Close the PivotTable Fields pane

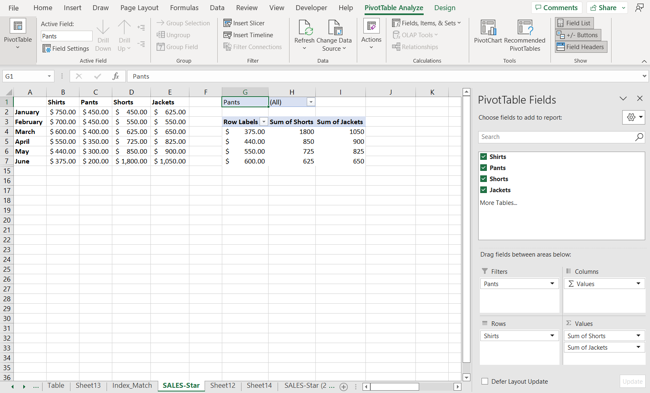(x=640, y=98)
